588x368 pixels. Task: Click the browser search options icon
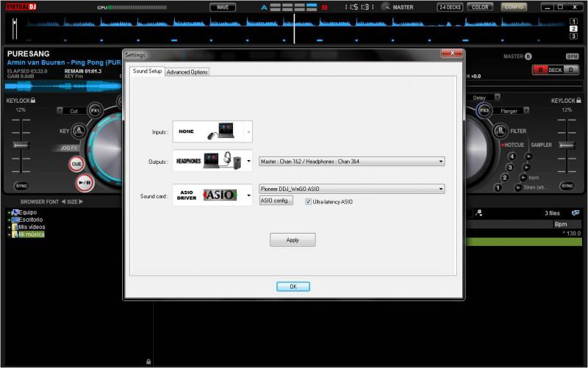479,213
